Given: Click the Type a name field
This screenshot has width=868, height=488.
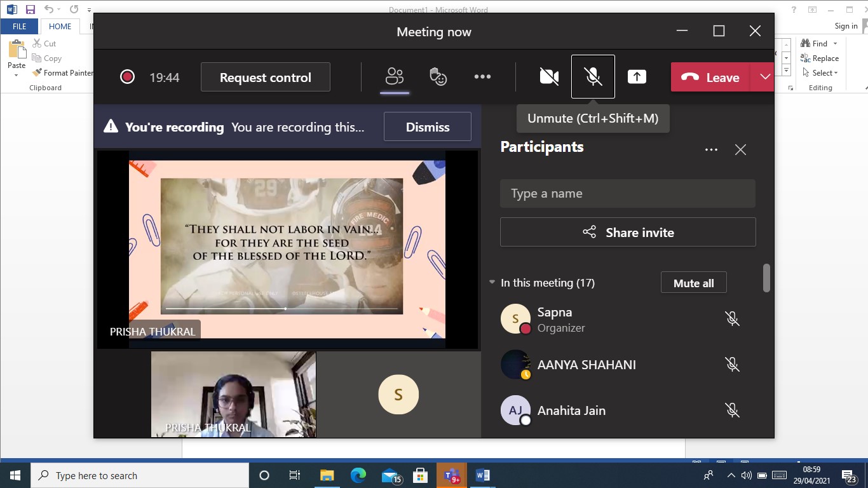Looking at the screenshot, I should click(x=628, y=193).
